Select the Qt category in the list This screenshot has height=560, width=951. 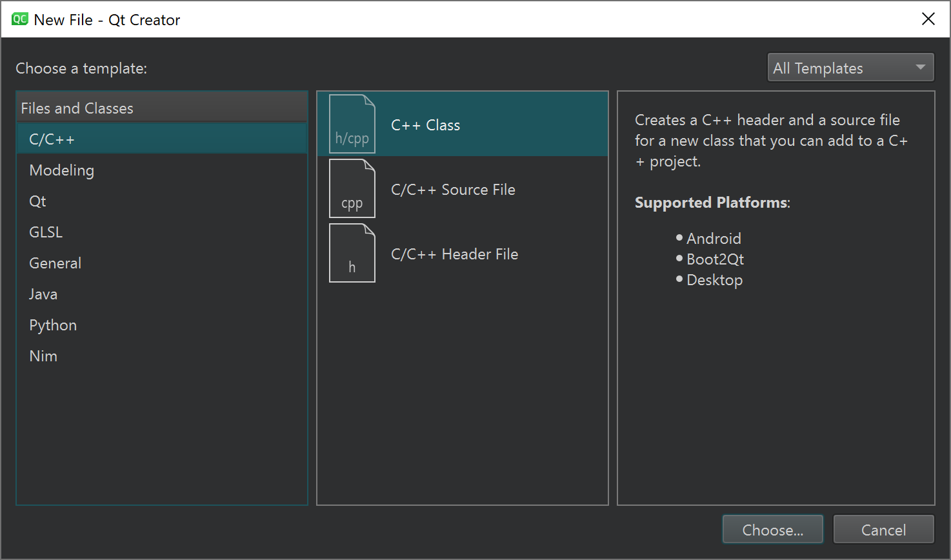point(37,201)
